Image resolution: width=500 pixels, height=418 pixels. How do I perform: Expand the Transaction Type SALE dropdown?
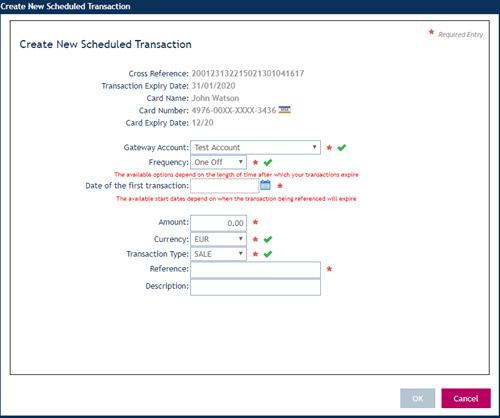218,254
